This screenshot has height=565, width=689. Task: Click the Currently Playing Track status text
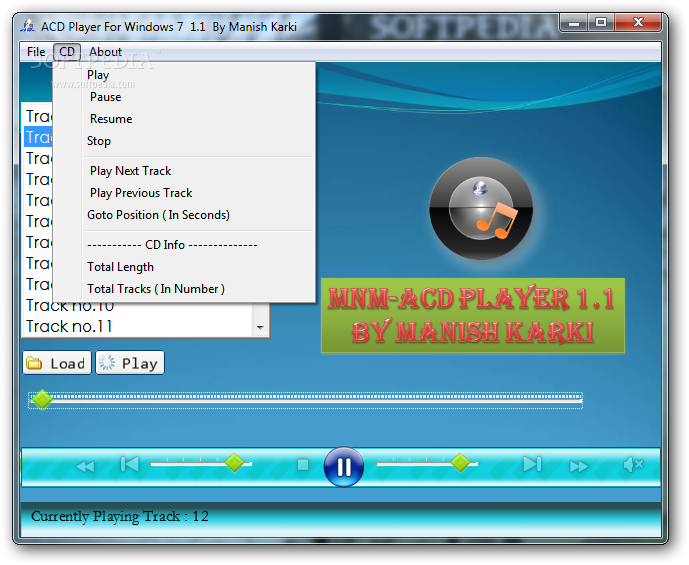tap(120, 516)
